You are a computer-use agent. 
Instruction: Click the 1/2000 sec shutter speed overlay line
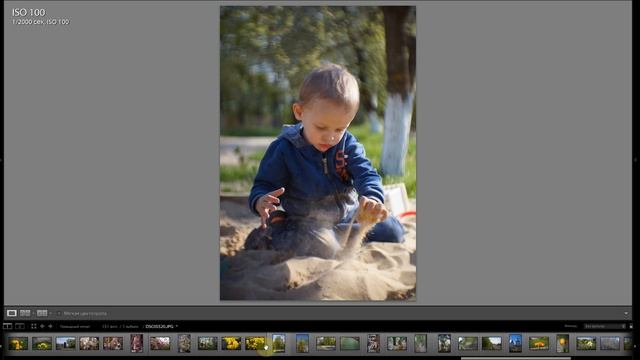pos(40,22)
